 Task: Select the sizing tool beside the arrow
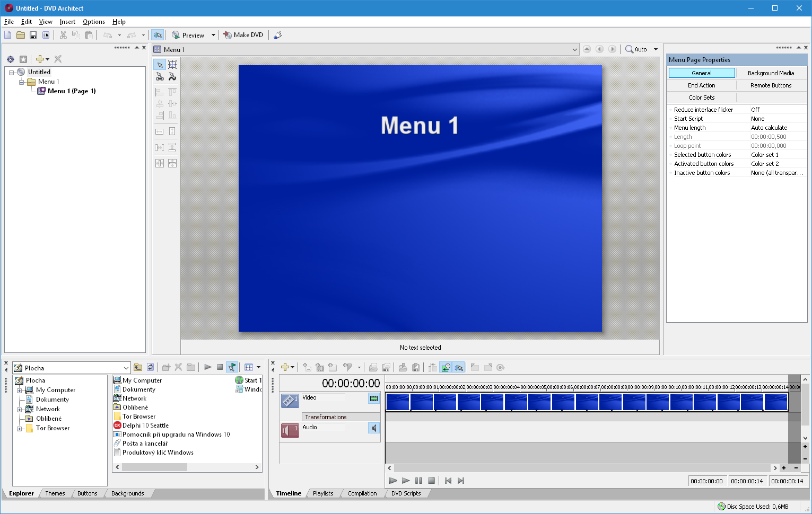(172, 65)
